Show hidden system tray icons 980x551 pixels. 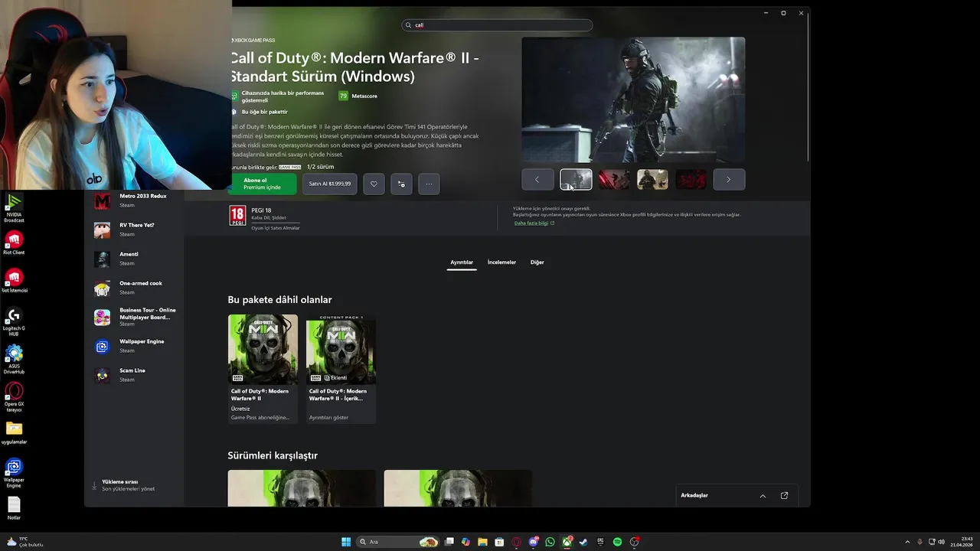pyautogui.click(x=906, y=542)
